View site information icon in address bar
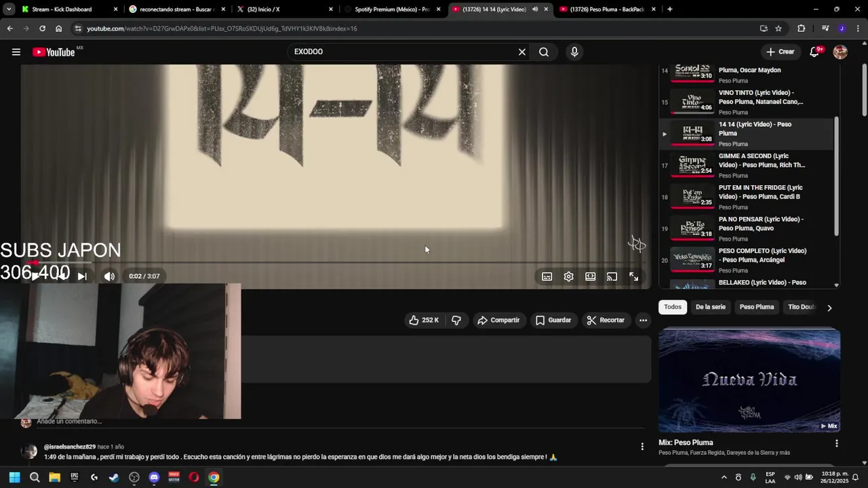Viewport: 868px width, 488px height. 78,28
